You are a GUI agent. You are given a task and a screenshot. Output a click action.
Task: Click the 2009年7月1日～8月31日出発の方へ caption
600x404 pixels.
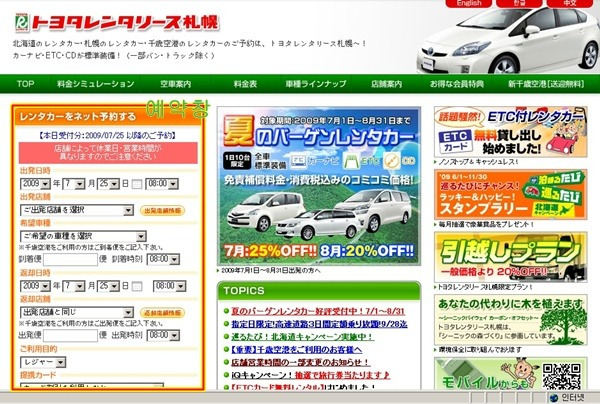[x=271, y=270]
